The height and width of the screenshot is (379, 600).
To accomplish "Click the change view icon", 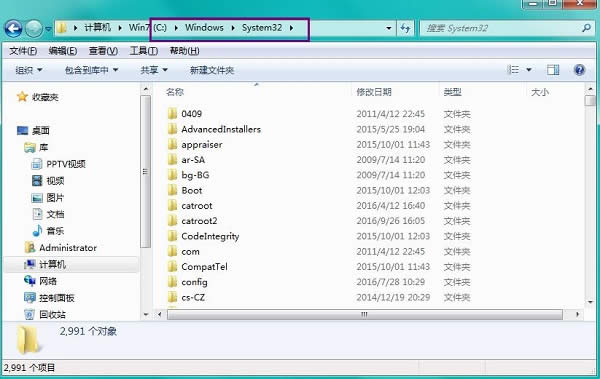I will click(x=513, y=70).
